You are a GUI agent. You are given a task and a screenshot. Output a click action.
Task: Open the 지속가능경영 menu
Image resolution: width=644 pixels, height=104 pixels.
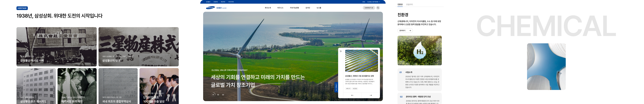tap(294, 8)
